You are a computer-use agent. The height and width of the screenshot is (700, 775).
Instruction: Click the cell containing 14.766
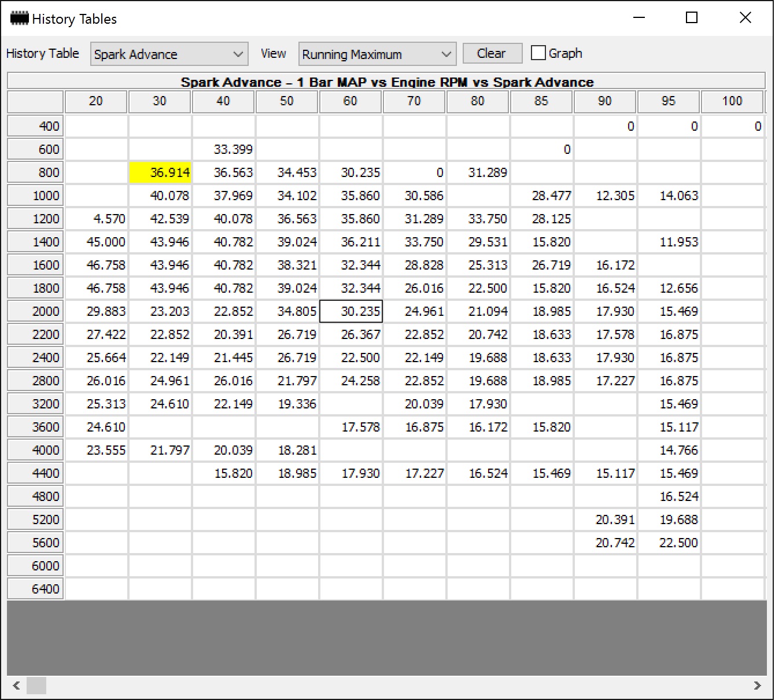pos(669,450)
